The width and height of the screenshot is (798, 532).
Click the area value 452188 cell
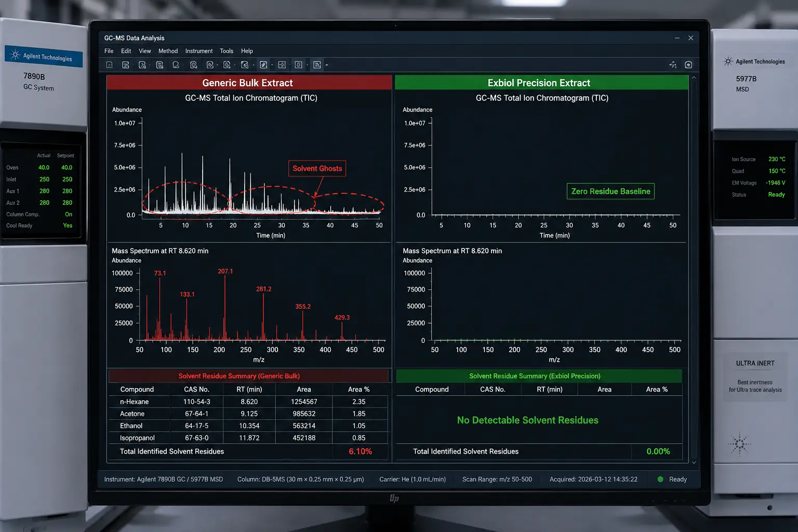[304, 438]
